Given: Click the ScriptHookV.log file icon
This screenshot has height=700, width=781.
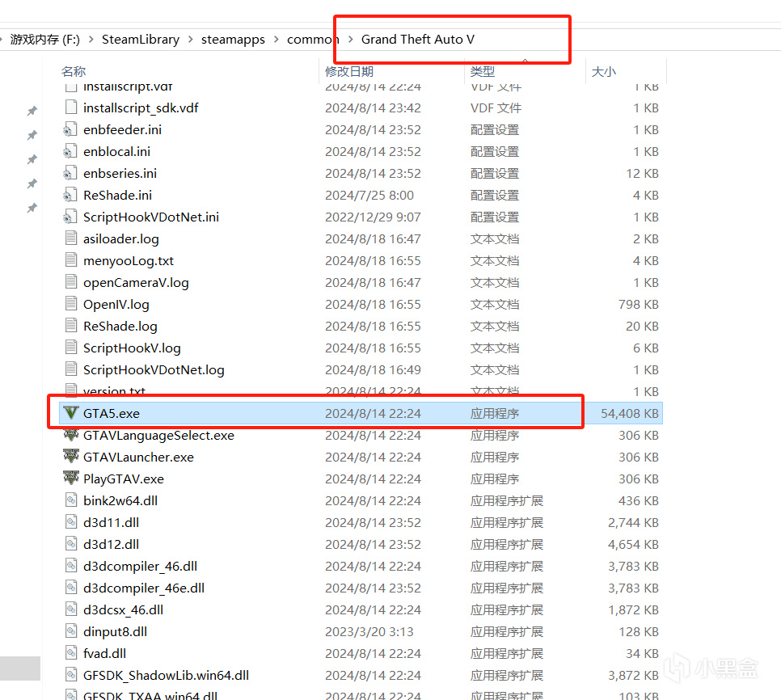Looking at the screenshot, I should (71, 348).
